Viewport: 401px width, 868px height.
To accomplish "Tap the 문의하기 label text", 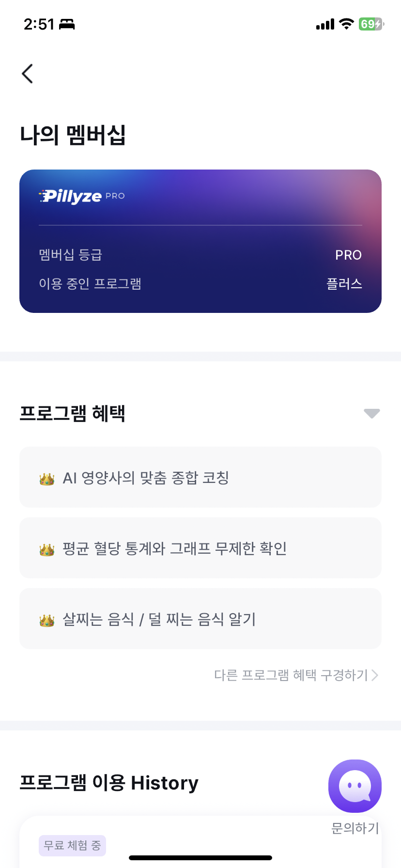I will pyautogui.click(x=355, y=828).
